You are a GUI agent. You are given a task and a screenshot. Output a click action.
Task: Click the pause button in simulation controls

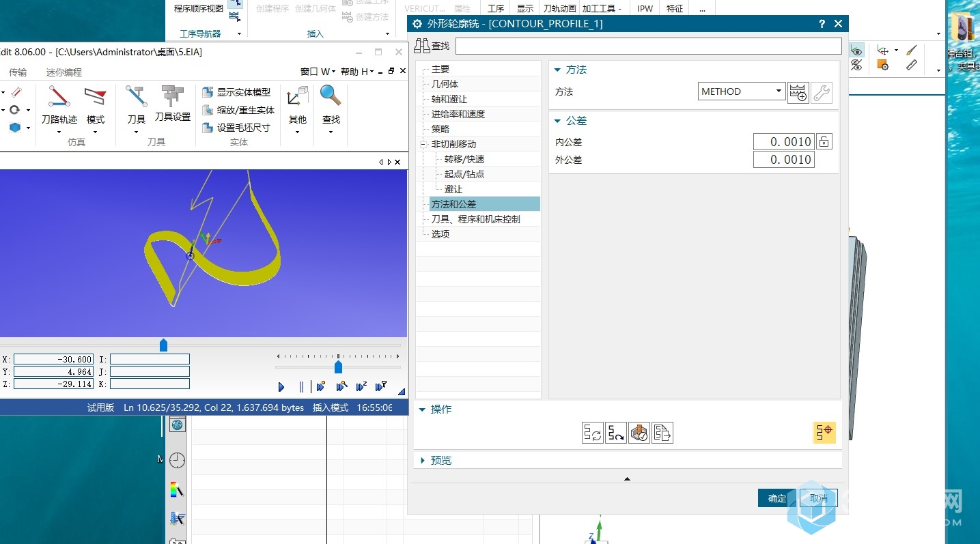(301, 387)
